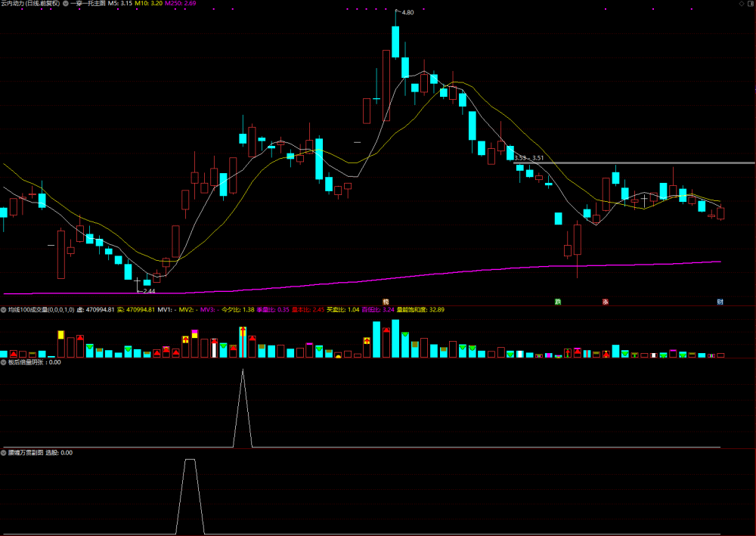
Task: Click the M5: 3.15 moving average label
Action: pyautogui.click(x=119, y=3)
